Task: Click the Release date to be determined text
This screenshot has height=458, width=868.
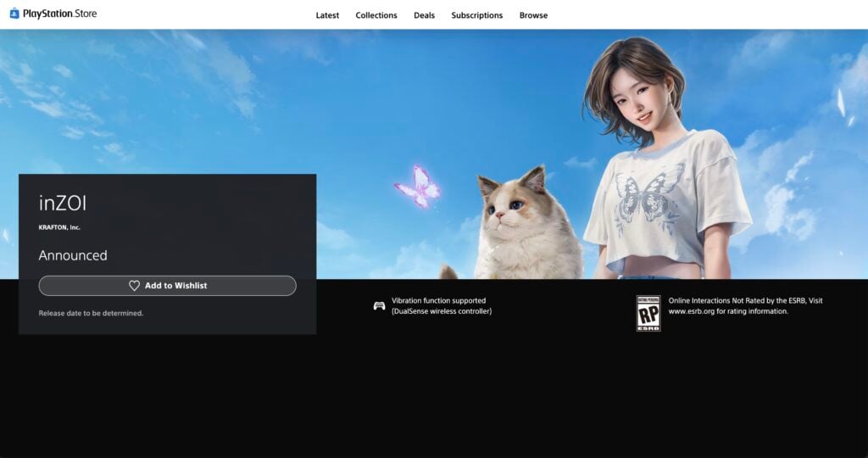Action: [91, 314]
